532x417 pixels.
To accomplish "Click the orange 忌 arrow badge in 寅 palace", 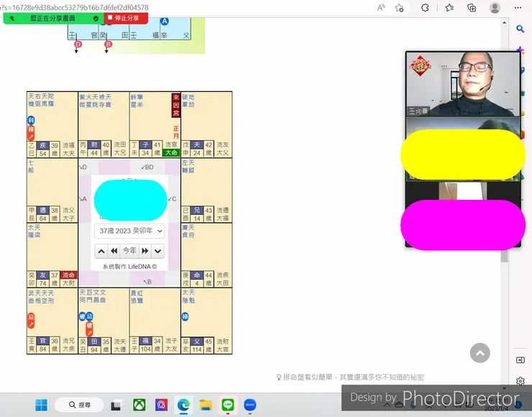I will tap(31, 321).
